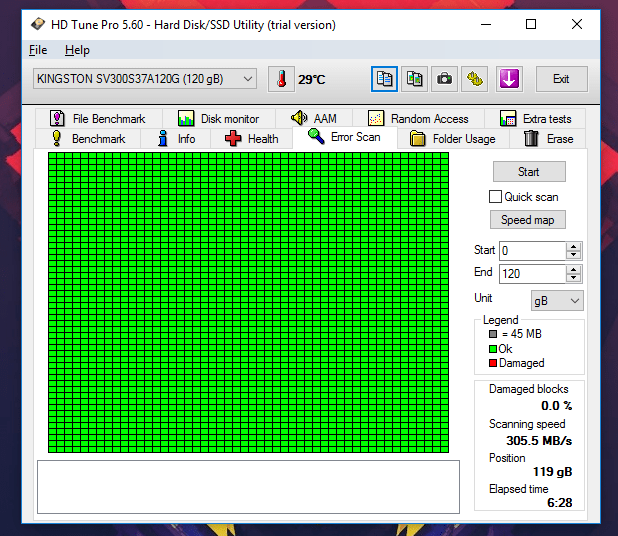The image size is (618, 536).
Task: Click the thermometer temperature icon
Action: (x=281, y=79)
